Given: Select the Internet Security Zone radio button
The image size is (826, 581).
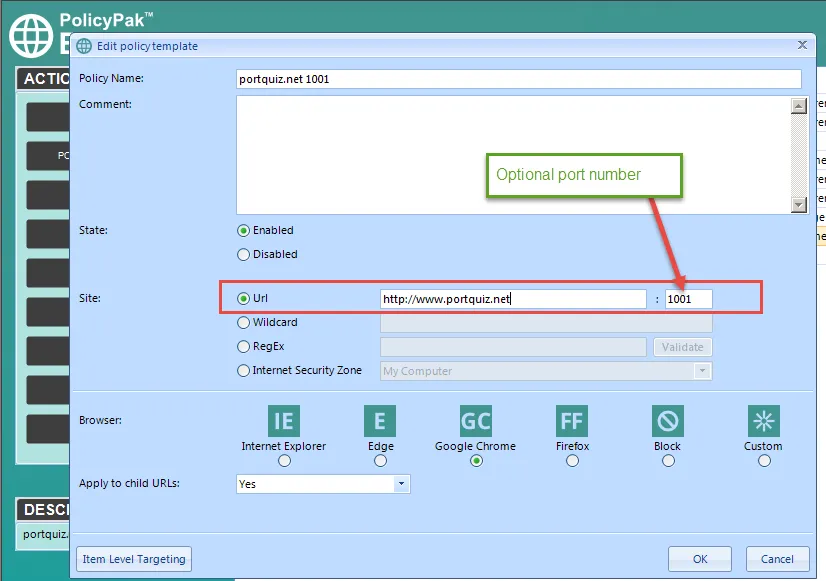Looking at the screenshot, I should 243,371.
